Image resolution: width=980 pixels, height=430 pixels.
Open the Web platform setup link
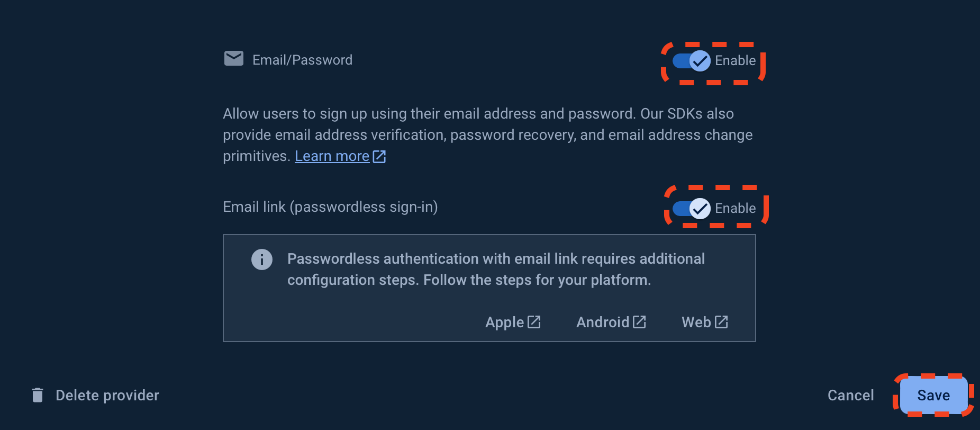(696, 322)
